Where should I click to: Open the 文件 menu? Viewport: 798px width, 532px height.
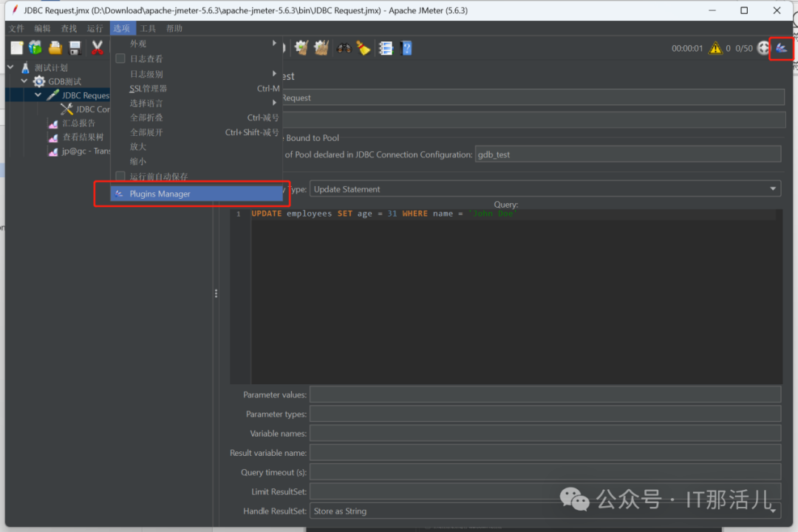(16, 29)
